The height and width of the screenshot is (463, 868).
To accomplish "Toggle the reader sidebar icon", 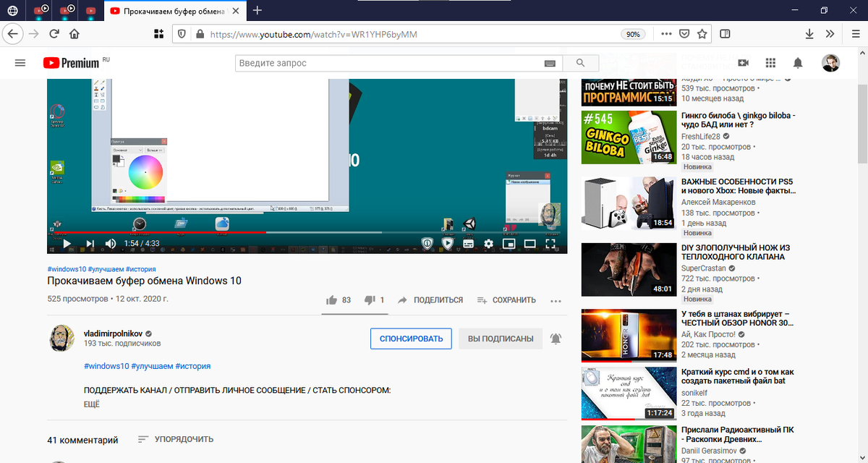I will [x=725, y=34].
